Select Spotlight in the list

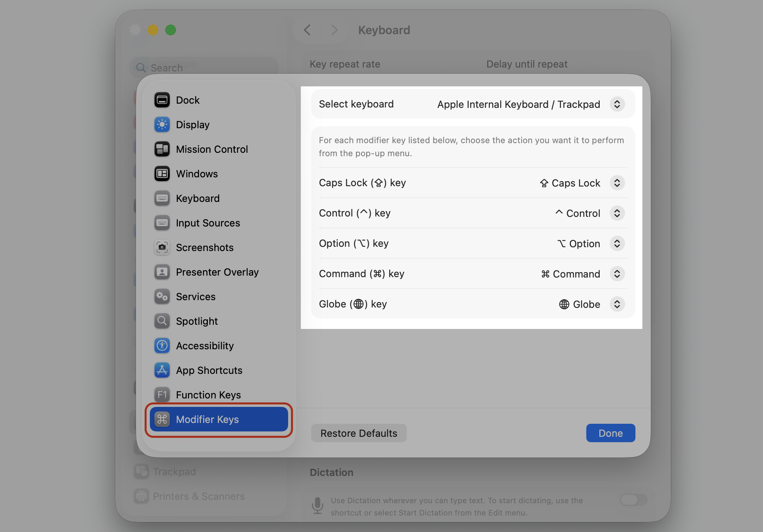click(x=219, y=321)
